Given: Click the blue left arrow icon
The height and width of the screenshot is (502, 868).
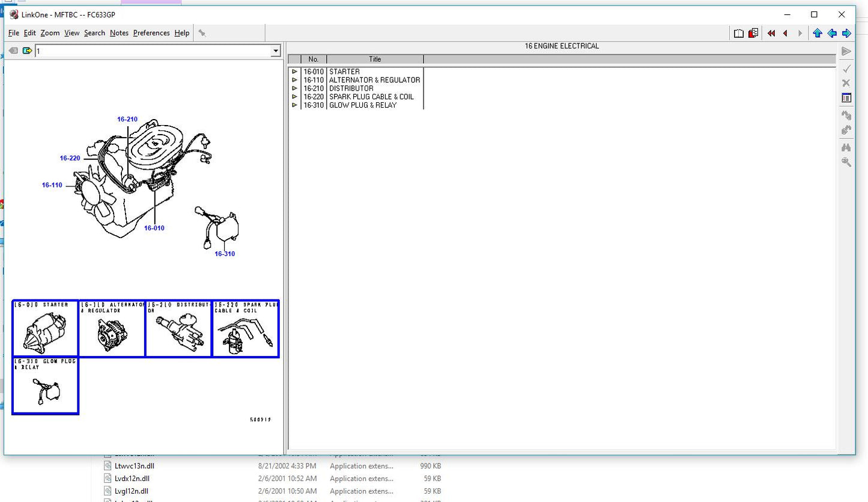Looking at the screenshot, I should tap(832, 33).
